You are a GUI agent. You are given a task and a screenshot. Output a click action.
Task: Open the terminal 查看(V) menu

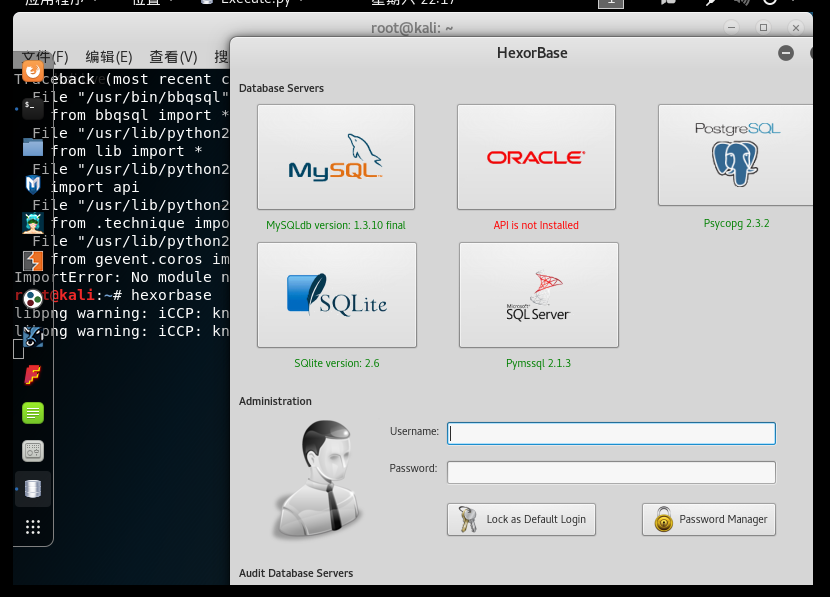[x=173, y=57]
